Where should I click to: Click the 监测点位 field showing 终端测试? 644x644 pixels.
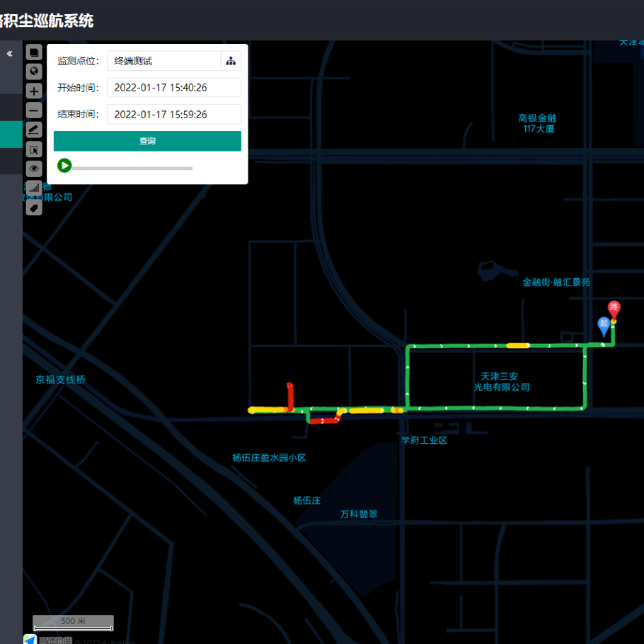coord(164,61)
